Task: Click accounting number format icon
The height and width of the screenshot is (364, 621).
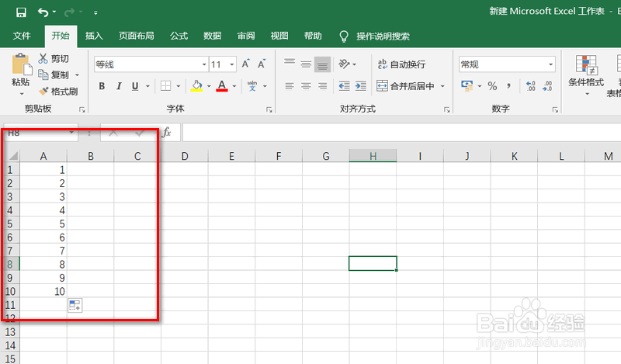Action: point(467,86)
